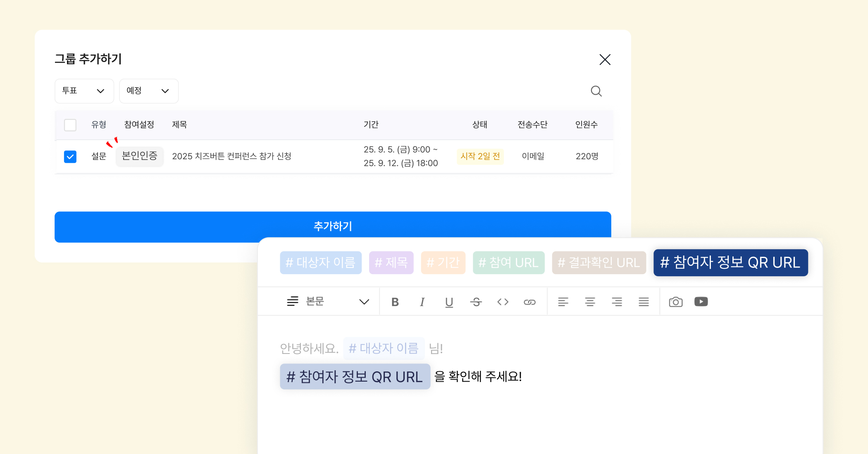Check the select-all header checkbox

tap(70, 125)
